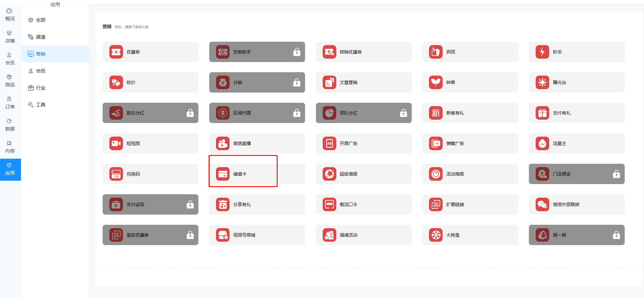The image size is (644, 298).
Task: Select the 营销 category
Action: point(55,54)
